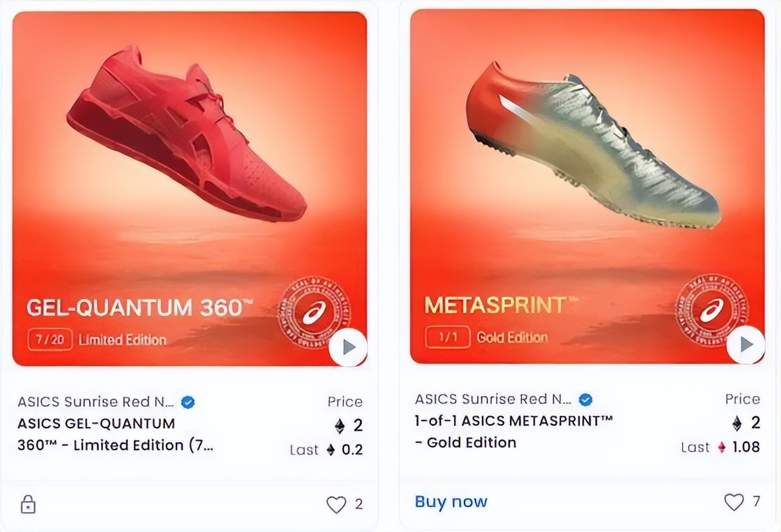Click verified badge on GEL-QUANTUM collection name

coord(188,402)
